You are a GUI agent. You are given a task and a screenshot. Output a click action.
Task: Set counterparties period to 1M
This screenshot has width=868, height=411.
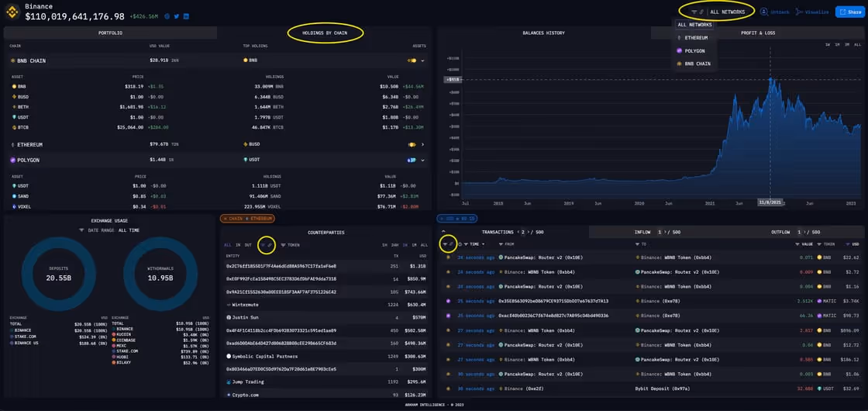(x=414, y=244)
